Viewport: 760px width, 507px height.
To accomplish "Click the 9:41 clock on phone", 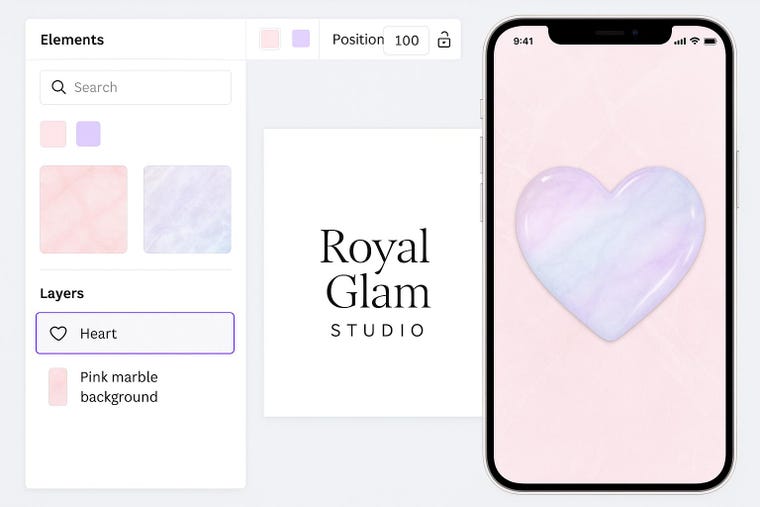I will tap(523, 41).
